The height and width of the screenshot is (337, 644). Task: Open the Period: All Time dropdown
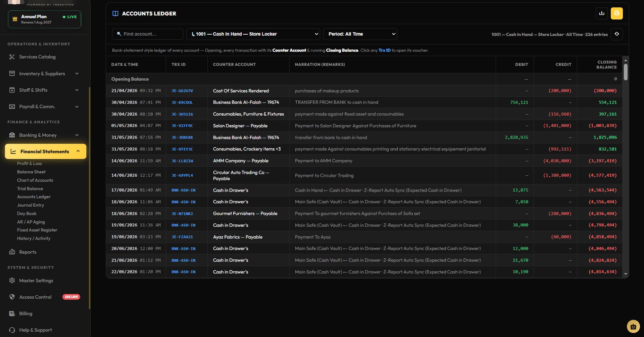click(360, 34)
